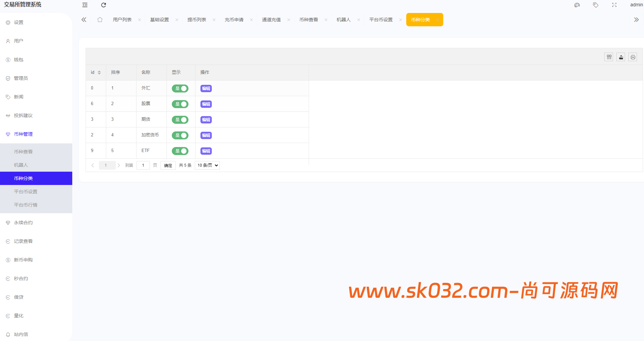Screen dimensions: 644x341
Task: Refresh the current page
Action: [104, 5]
